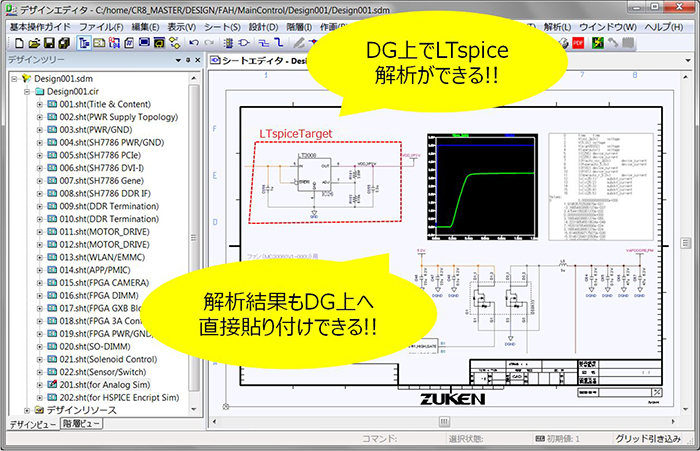
Task: Click the sheet horizontal scrollbar thumb
Action: [444, 422]
